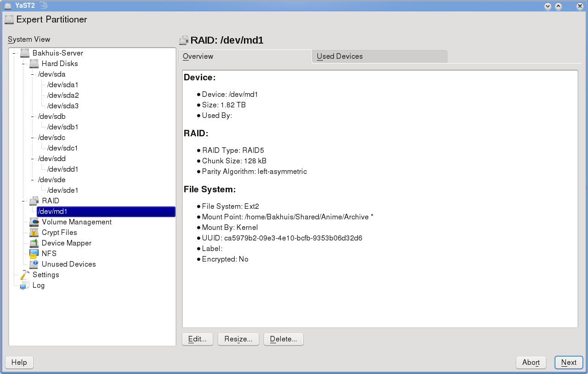Open Help
The image size is (588, 374).
(x=19, y=362)
